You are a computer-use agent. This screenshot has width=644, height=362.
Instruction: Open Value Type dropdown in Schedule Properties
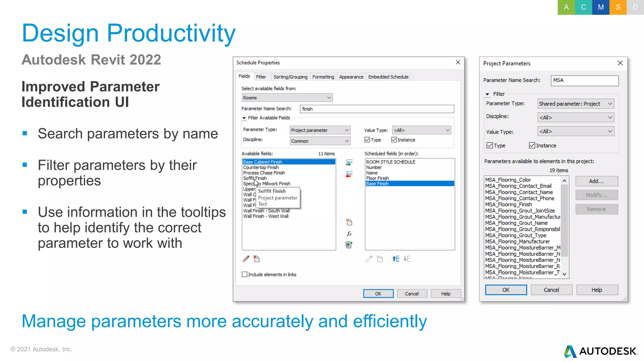(x=421, y=130)
